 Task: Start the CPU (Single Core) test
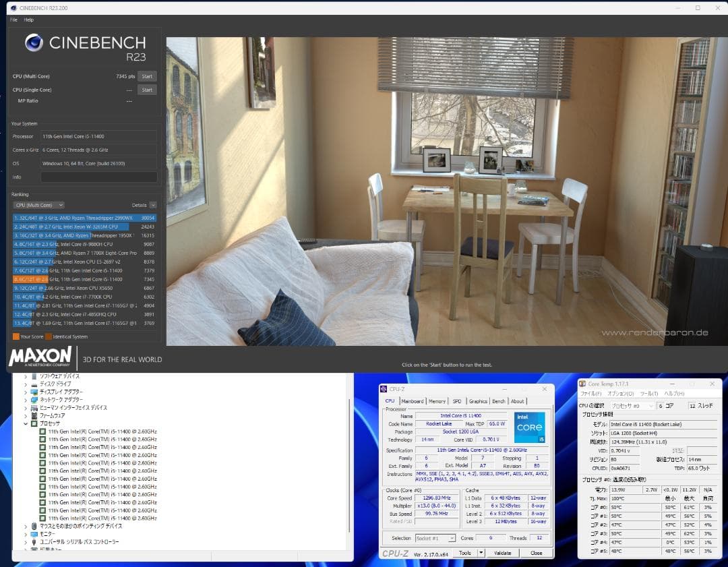147,90
